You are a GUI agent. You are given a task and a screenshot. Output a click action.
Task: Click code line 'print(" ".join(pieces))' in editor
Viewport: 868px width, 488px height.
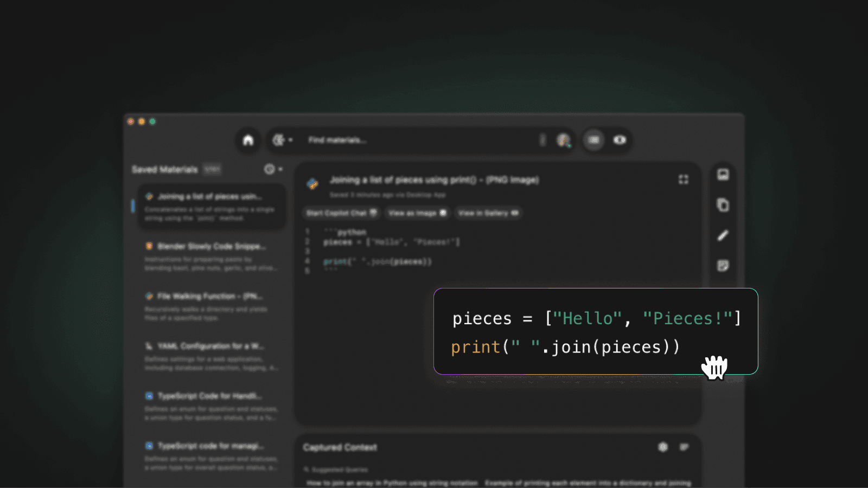point(378,262)
